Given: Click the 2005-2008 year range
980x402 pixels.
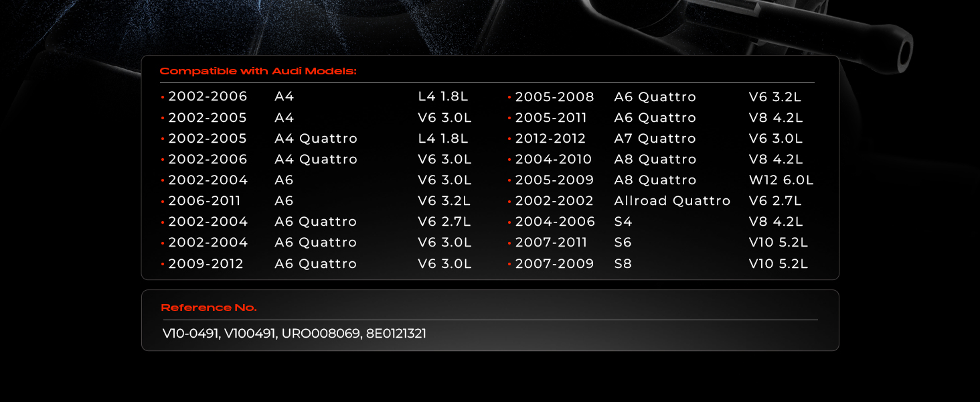Looking at the screenshot, I should [554, 97].
